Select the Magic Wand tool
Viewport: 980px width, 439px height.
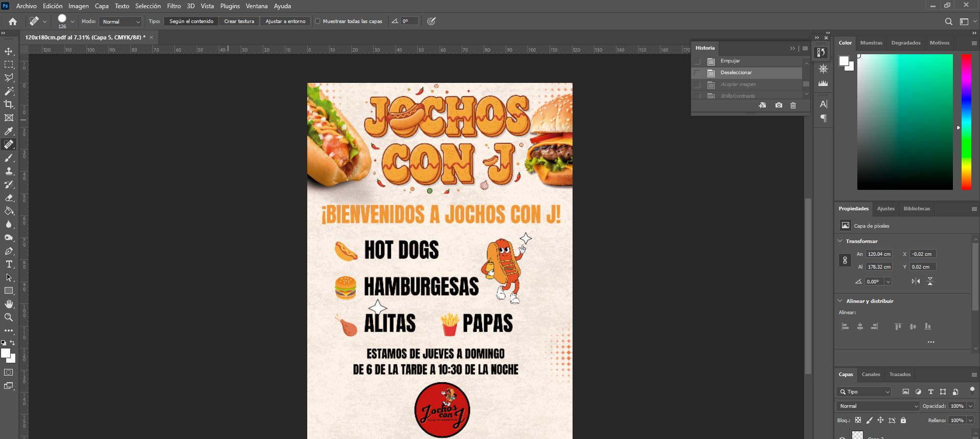(9, 91)
